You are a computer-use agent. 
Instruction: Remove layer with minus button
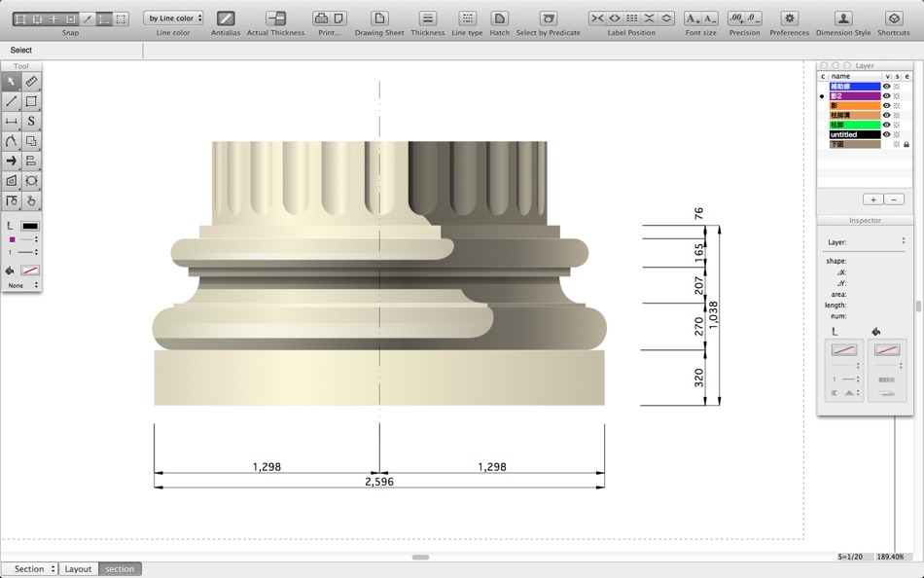pos(894,199)
